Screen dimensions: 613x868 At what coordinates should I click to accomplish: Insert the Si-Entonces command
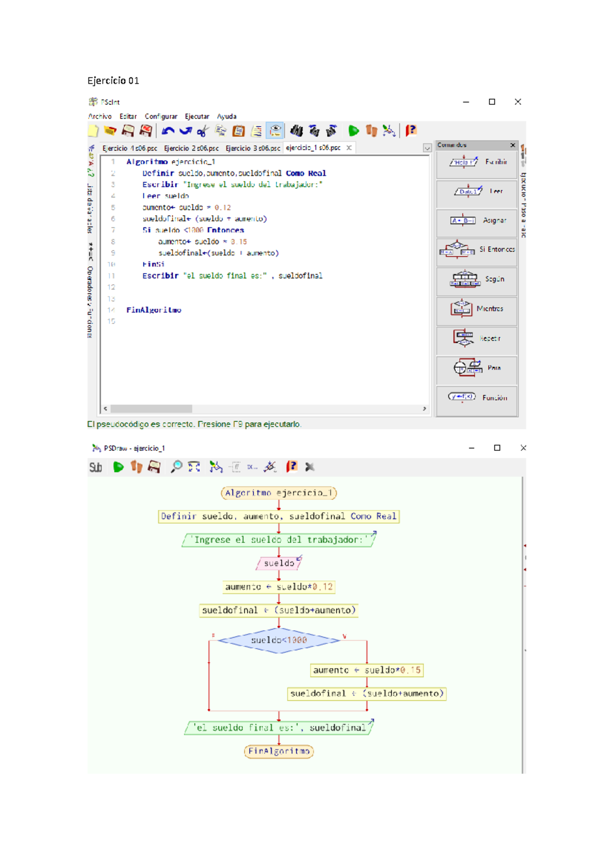(x=477, y=250)
